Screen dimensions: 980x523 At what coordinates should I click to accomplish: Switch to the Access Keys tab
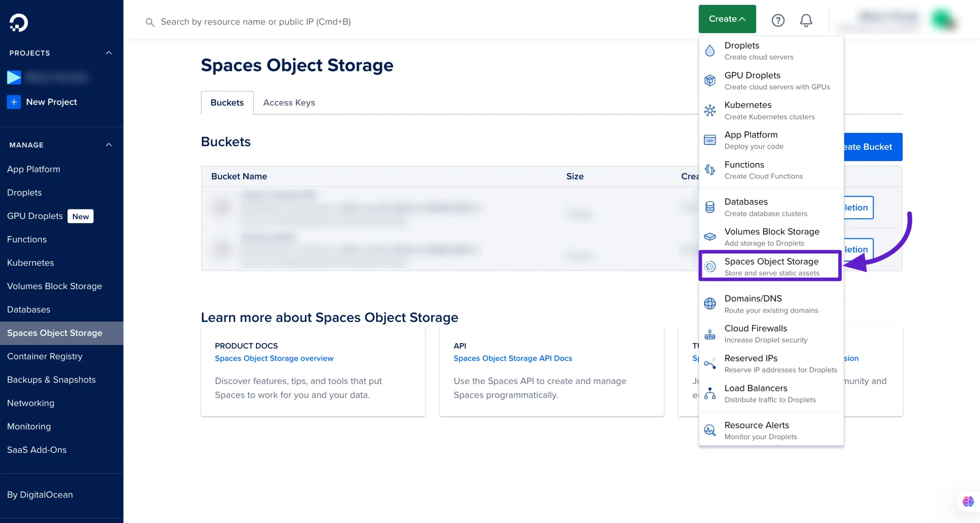tap(288, 102)
